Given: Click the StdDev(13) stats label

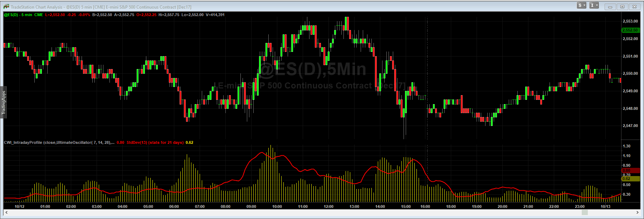Looking at the screenshot, I should point(155,142).
